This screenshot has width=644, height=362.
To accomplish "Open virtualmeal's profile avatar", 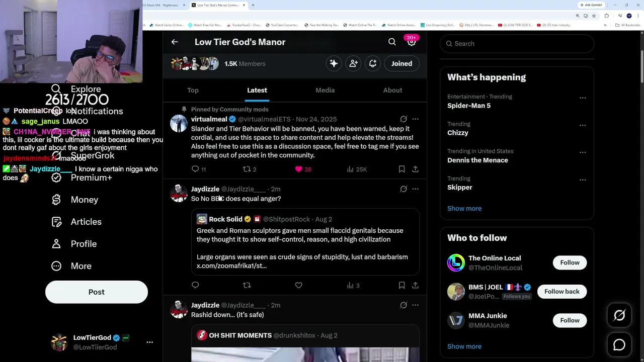I will tap(179, 123).
